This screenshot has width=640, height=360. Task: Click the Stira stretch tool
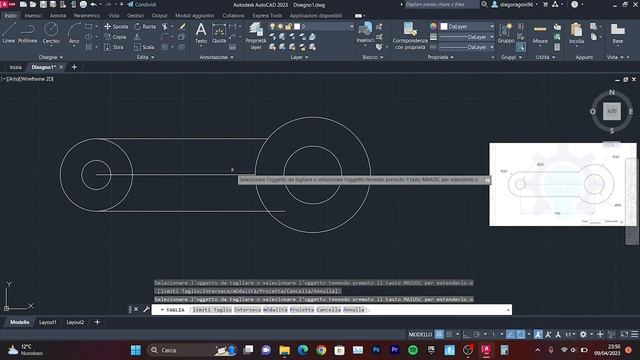coord(114,47)
